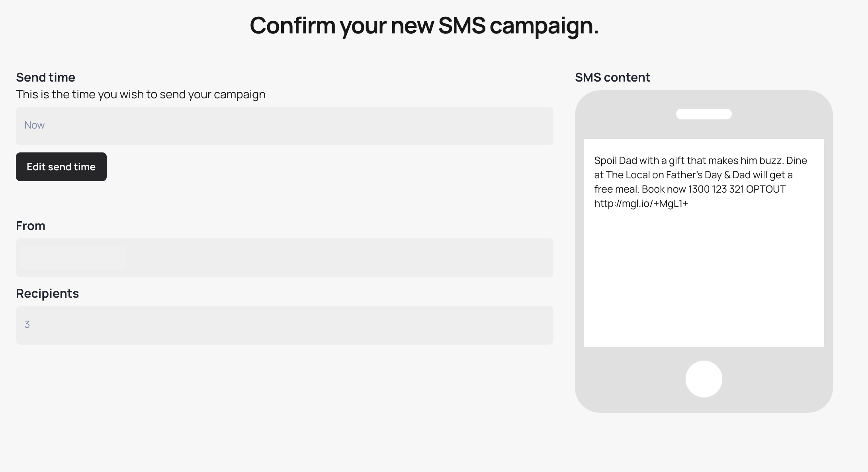Click the Send time field showing Now
868x472 pixels.
[x=284, y=126]
